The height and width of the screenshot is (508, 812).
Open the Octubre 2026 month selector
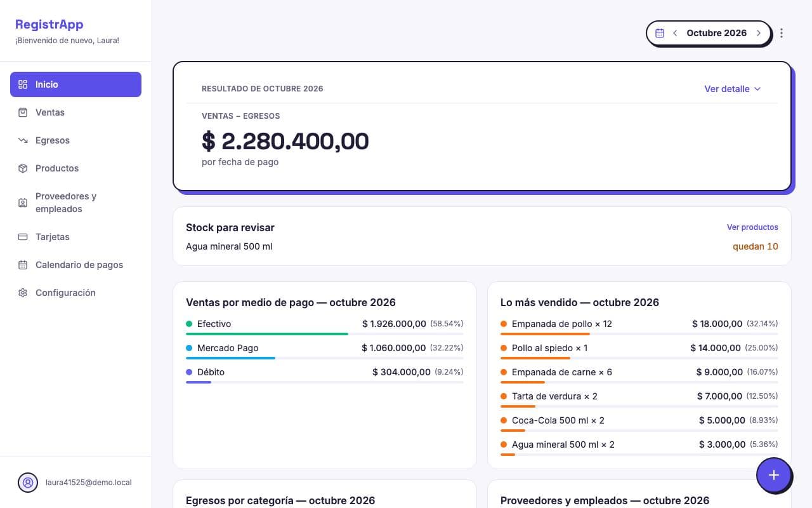coord(717,33)
